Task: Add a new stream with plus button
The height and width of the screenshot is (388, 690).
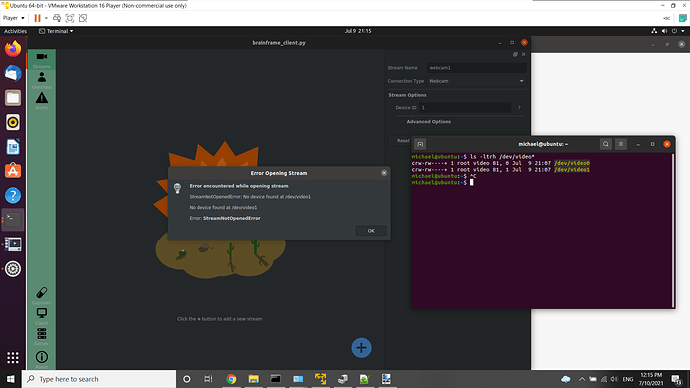Action: point(361,348)
